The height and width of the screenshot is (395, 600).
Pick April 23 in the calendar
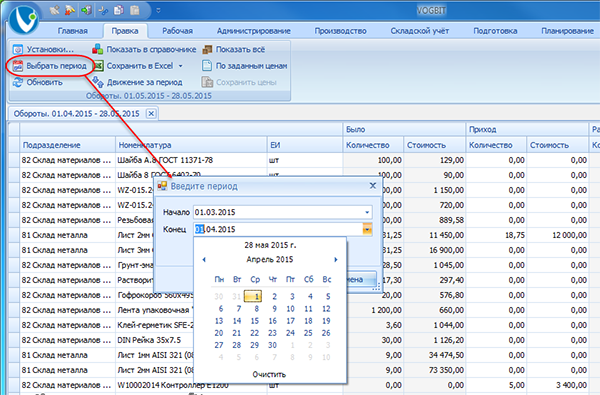point(272,333)
